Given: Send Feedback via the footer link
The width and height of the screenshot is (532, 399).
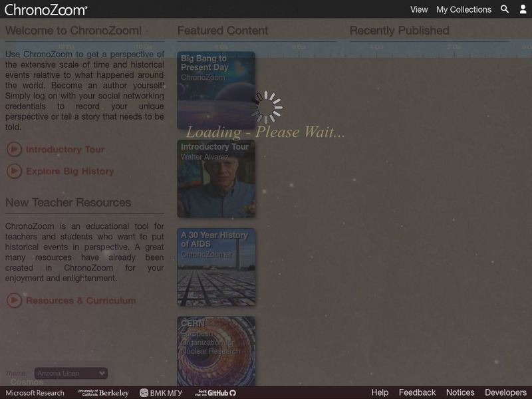Looking at the screenshot, I should coord(416,392).
